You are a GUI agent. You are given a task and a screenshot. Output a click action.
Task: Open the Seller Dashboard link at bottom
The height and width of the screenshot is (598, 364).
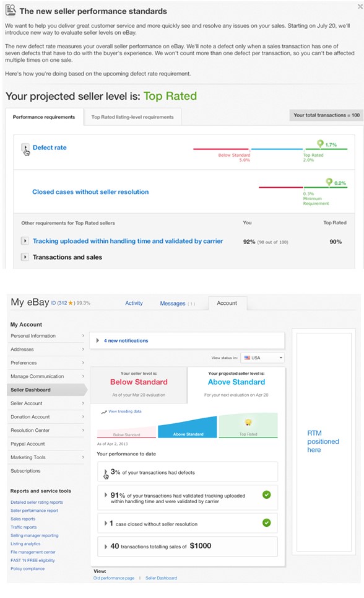point(161,578)
